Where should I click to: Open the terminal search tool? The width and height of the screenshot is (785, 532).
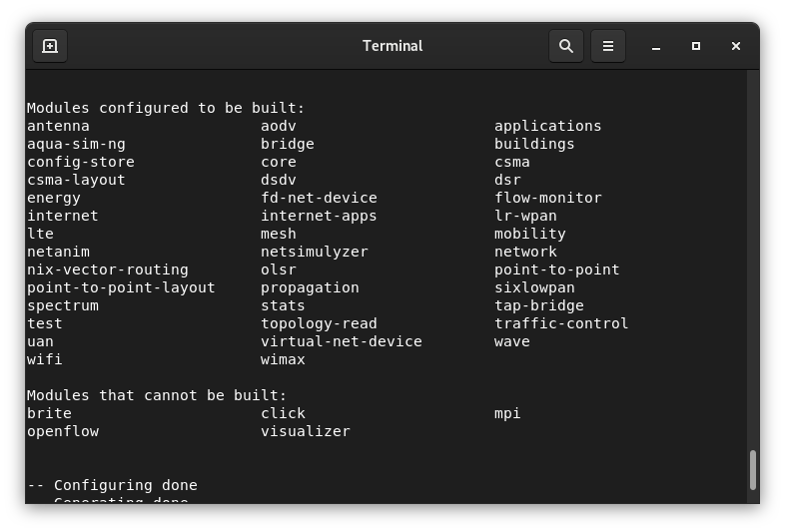click(x=566, y=46)
